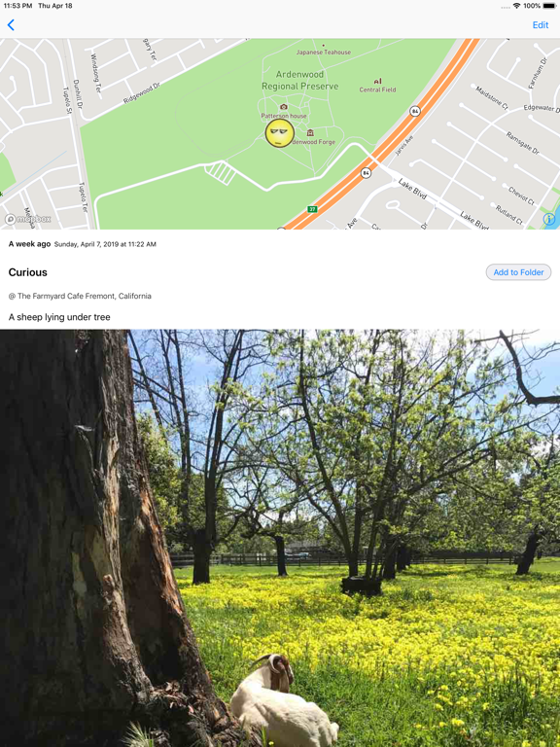This screenshot has width=560, height=747.
Task: Click the Curious mood title
Action: pyautogui.click(x=27, y=272)
